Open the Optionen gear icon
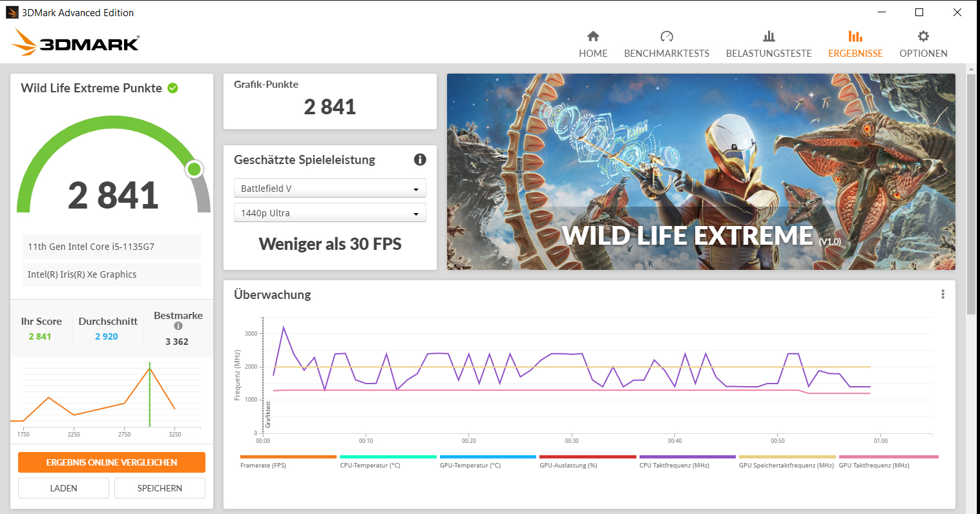The width and height of the screenshot is (980, 514). pyautogui.click(x=923, y=36)
